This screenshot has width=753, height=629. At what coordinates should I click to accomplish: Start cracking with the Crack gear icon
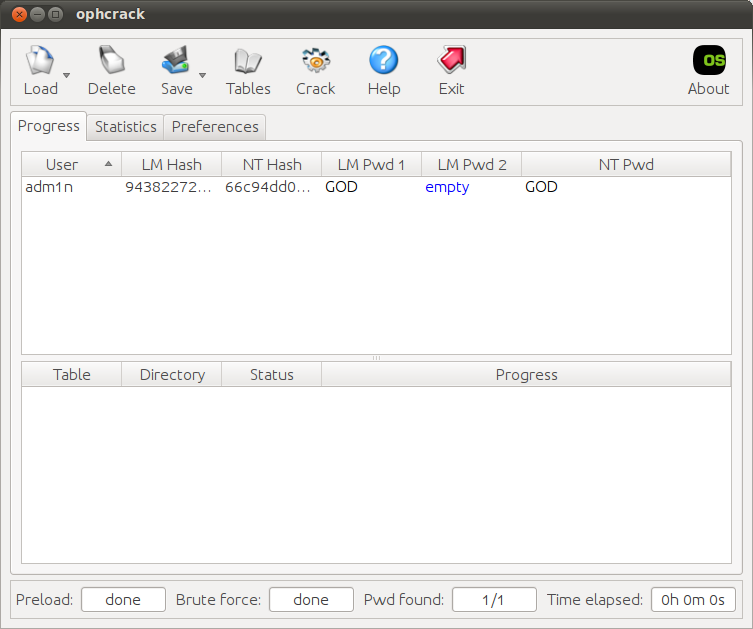click(316, 60)
